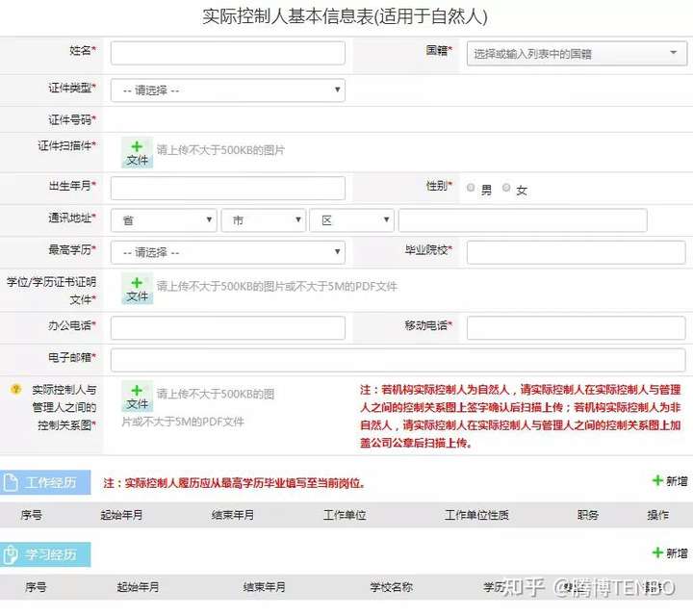Open the 学习经历 section tab

pyautogui.click(x=45, y=554)
